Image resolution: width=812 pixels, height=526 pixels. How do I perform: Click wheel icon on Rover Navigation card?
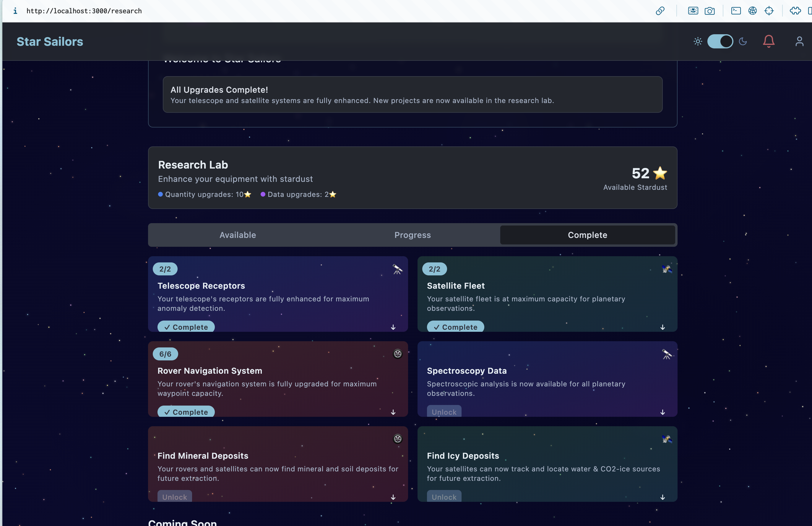pyautogui.click(x=397, y=354)
